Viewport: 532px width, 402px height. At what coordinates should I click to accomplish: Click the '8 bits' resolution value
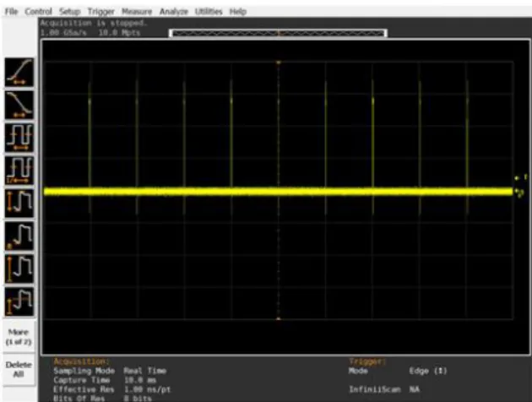point(138,399)
